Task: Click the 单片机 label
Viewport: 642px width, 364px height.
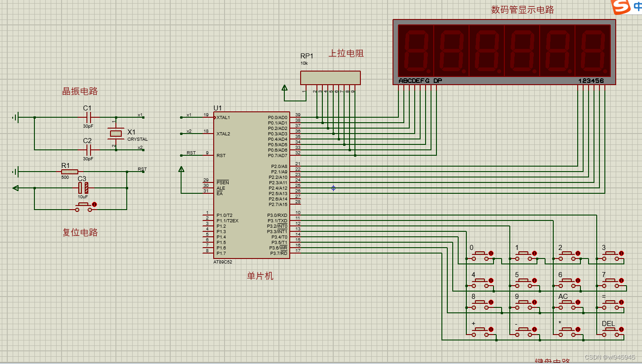Action: pyautogui.click(x=260, y=276)
